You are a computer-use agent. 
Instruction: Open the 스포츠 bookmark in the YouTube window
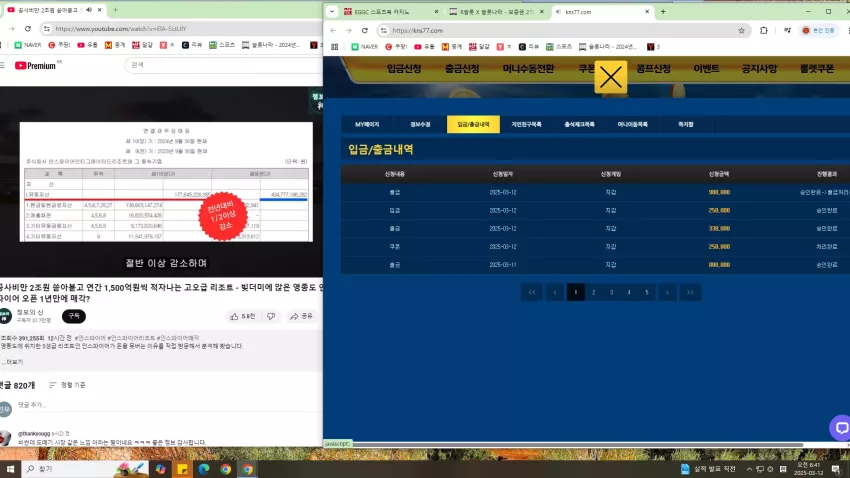(223, 45)
